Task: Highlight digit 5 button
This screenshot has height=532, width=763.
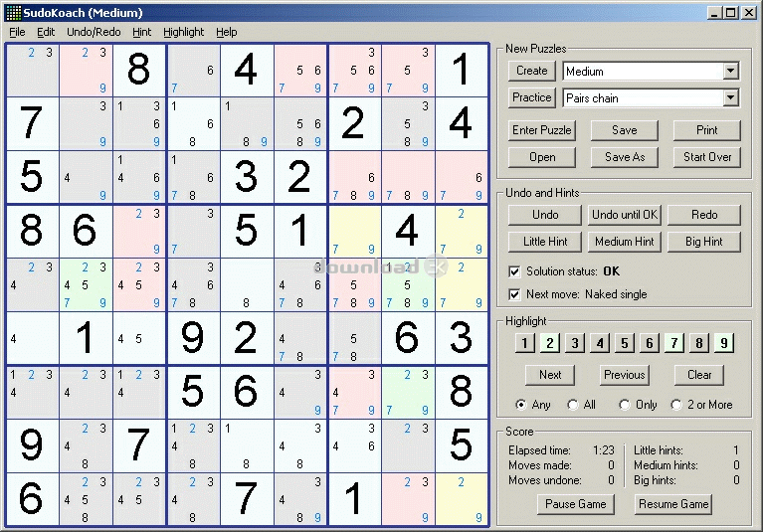Action: (625, 343)
